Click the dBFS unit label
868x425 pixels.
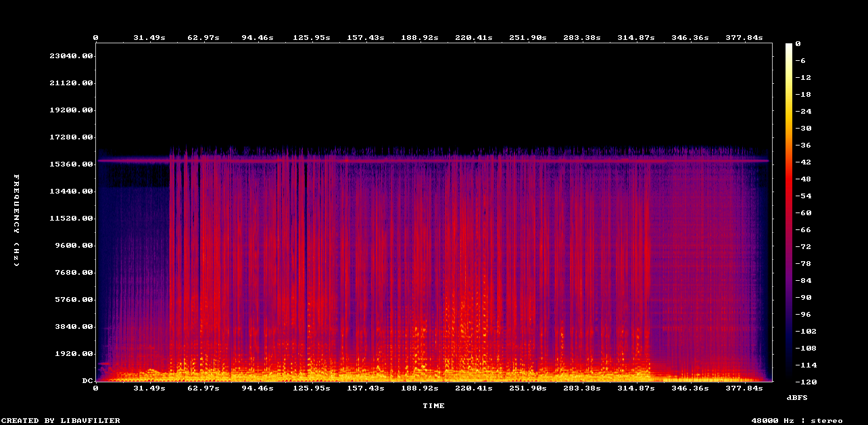[797, 397]
